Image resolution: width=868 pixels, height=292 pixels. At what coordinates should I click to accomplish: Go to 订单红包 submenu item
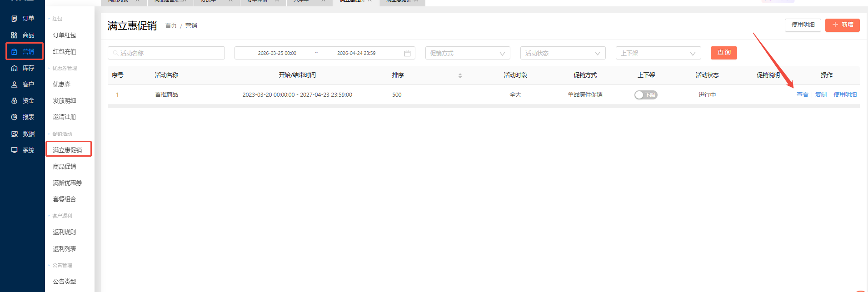tap(65, 35)
